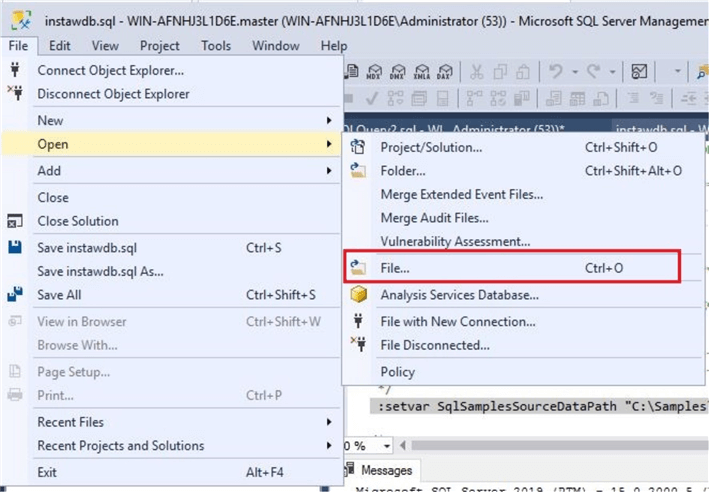The width and height of the screenshot is (709, 492).
Task: Click the Analysis Services Database cube icon
Action: pos(359,294)
